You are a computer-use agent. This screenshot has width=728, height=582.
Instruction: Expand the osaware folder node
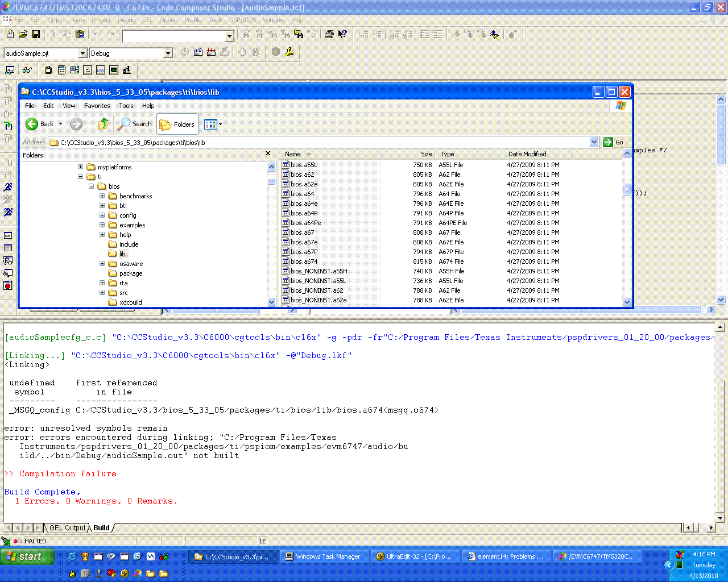click(x=102, y=264)
